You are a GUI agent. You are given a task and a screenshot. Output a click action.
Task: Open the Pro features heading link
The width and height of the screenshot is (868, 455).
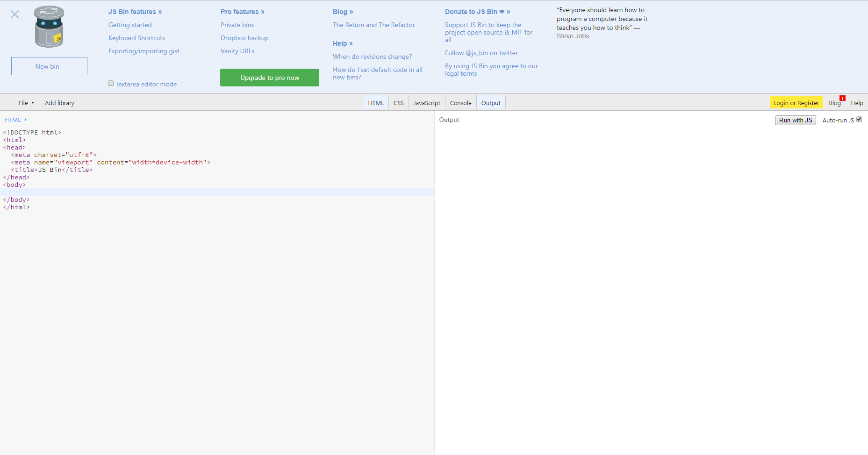tap(243, 12)
